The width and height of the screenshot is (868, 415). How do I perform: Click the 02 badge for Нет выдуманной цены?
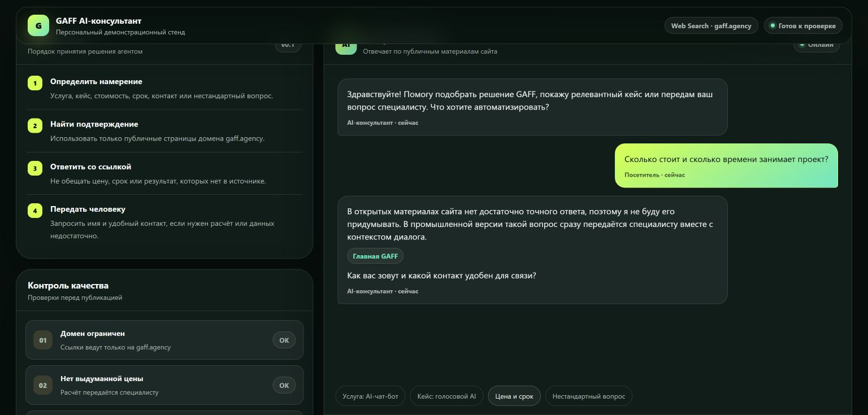pos(43,385)
